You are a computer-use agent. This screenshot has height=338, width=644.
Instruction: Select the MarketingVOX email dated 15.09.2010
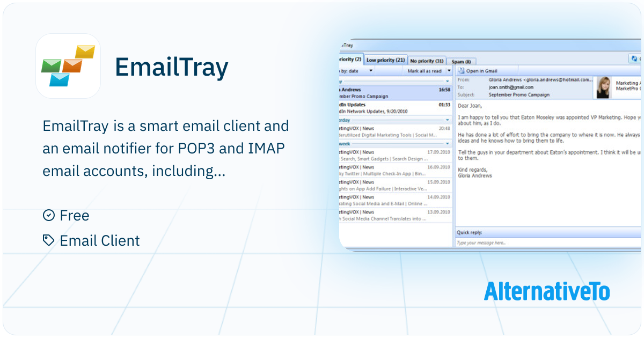click(396, 185)
